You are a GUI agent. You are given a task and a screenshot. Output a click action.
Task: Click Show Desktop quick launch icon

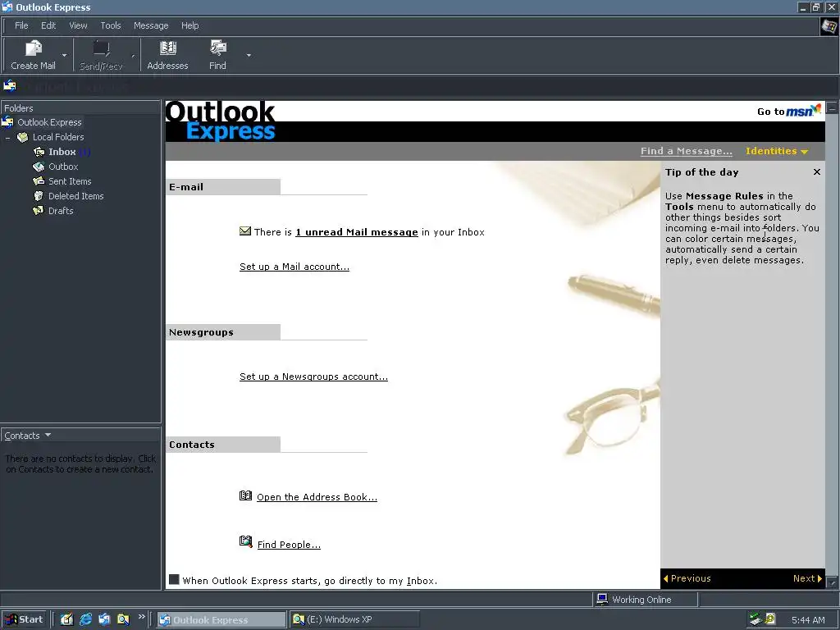coord(66,620)
